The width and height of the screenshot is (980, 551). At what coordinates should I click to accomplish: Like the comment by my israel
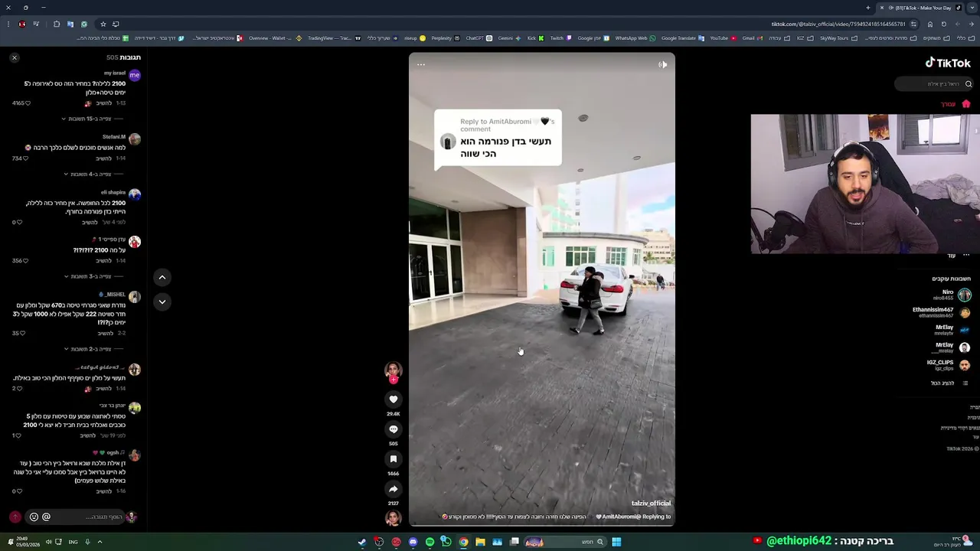28,103
